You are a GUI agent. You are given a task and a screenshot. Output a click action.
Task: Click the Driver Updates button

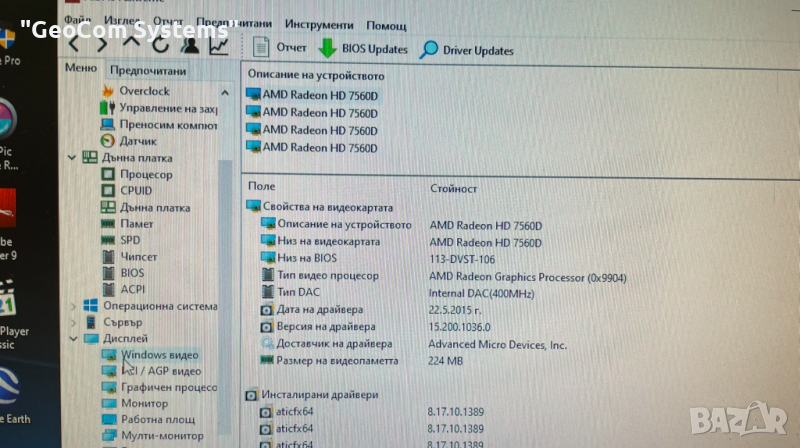(x=466, y=50)
